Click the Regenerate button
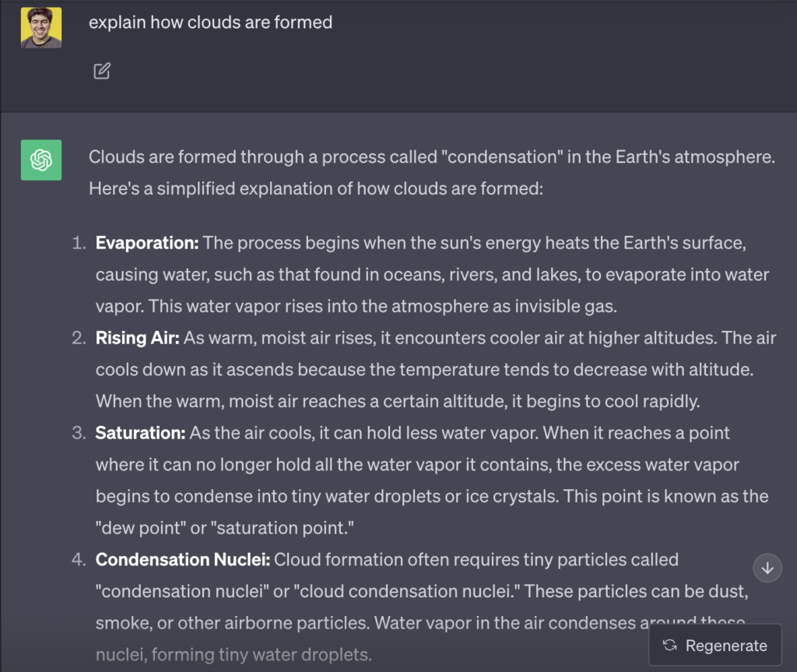797x672 pixels. tap(714, 645)
